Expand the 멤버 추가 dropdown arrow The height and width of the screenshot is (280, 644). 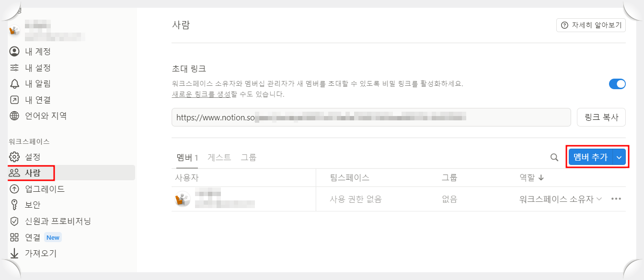[x=619, y=157]
